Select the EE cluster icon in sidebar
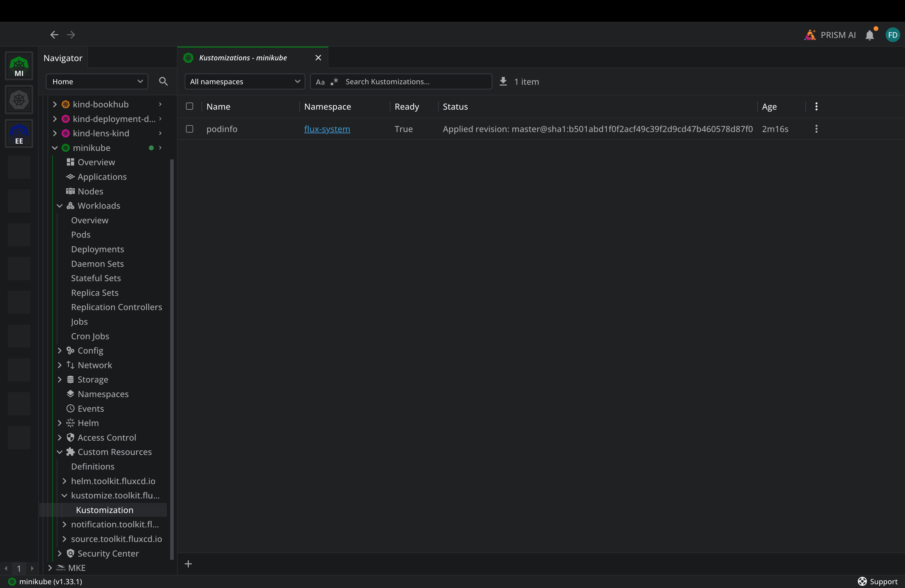 tap(19, 134)
